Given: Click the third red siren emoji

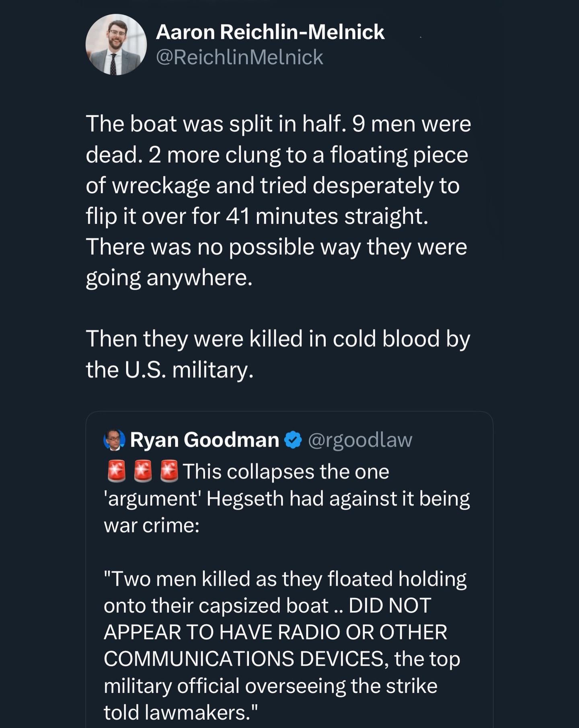Looking at the screenshot, I should pos(169,471).
